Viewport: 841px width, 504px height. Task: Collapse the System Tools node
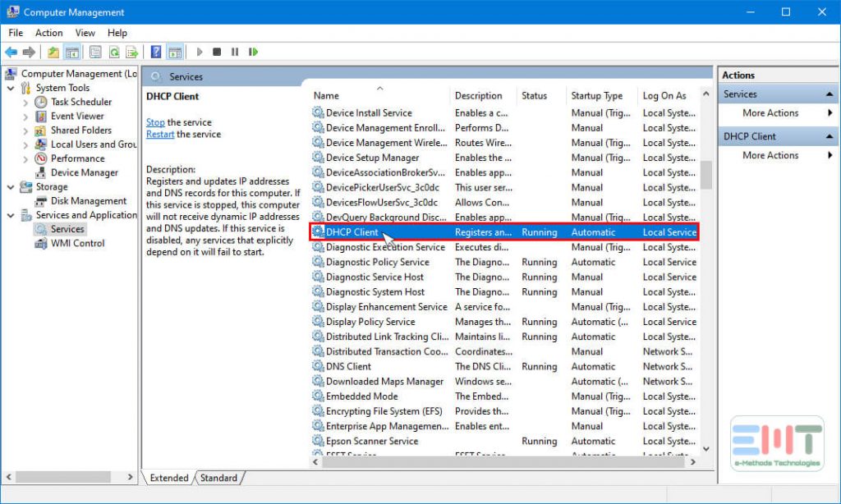11,88
